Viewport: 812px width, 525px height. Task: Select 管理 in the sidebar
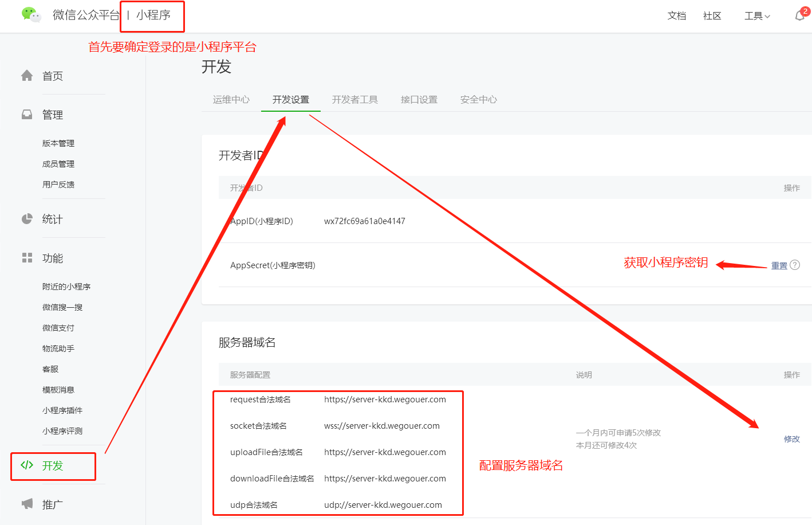point(53,115)
